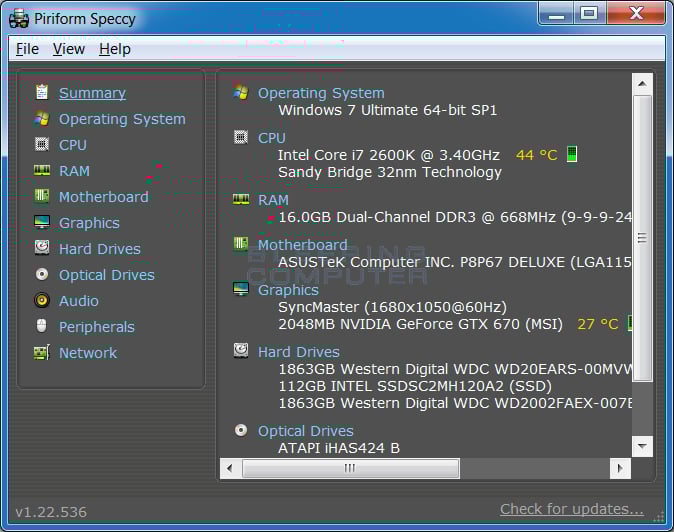Viewport: 674px width, 532px height.
Task: Click the Optical Drives disc icon in sidebar
Action: tap(41, 274)
